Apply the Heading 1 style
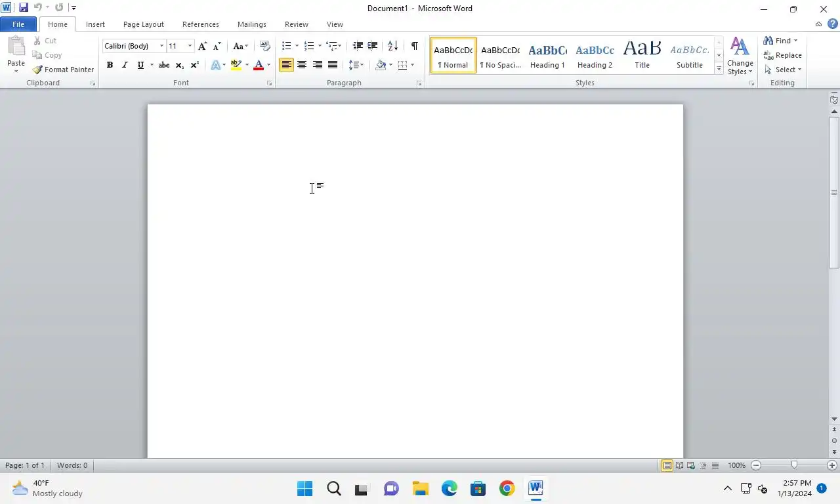This screenshot has height=504, width=840. 547,55
